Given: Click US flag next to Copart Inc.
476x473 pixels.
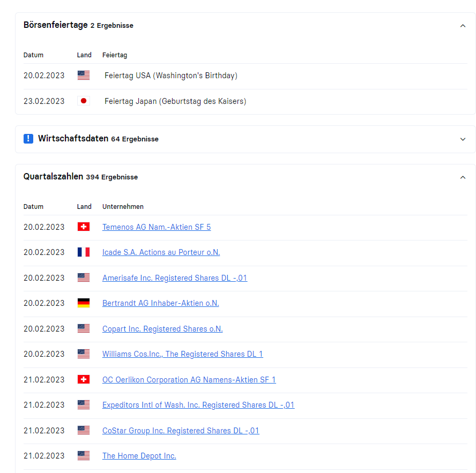Looking at the screenshot, I should pyautogui.click(x=84, y=328).
